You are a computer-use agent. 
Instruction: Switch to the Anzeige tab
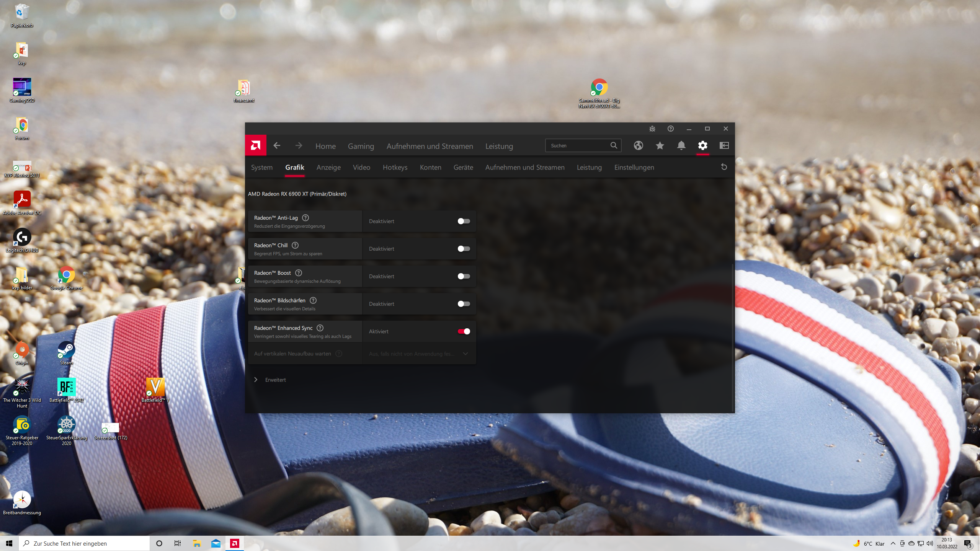(328, 167)
